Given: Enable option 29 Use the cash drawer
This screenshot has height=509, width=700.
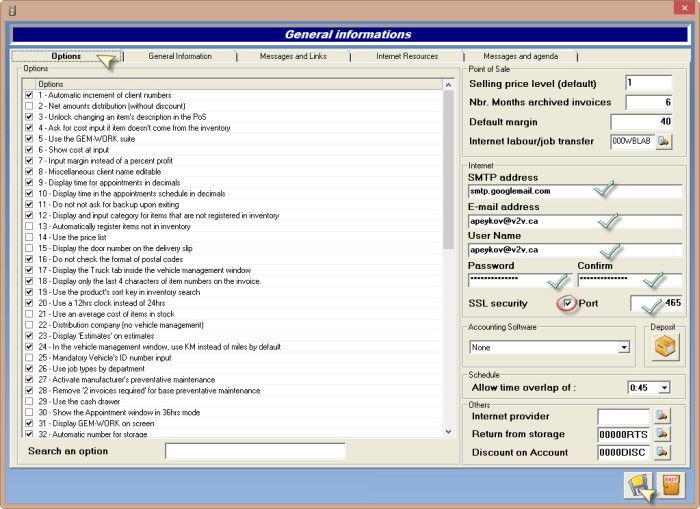Looking at the screenshot, I should coord(29,401).
